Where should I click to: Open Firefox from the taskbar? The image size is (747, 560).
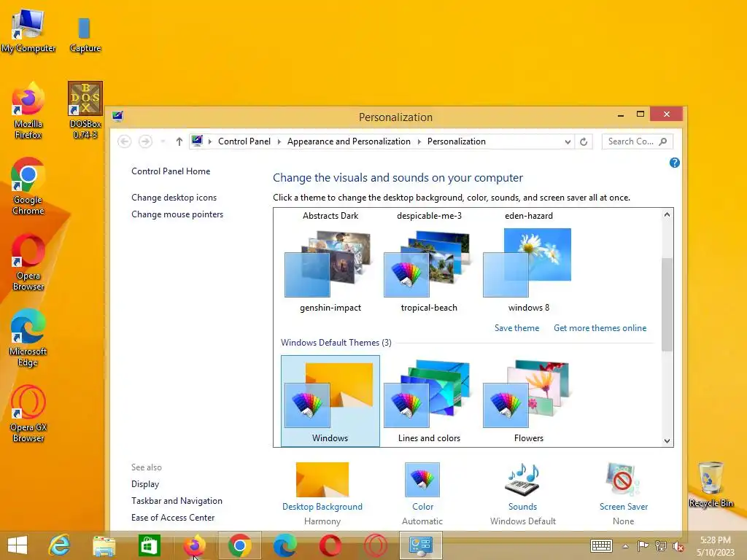point(194,545)
